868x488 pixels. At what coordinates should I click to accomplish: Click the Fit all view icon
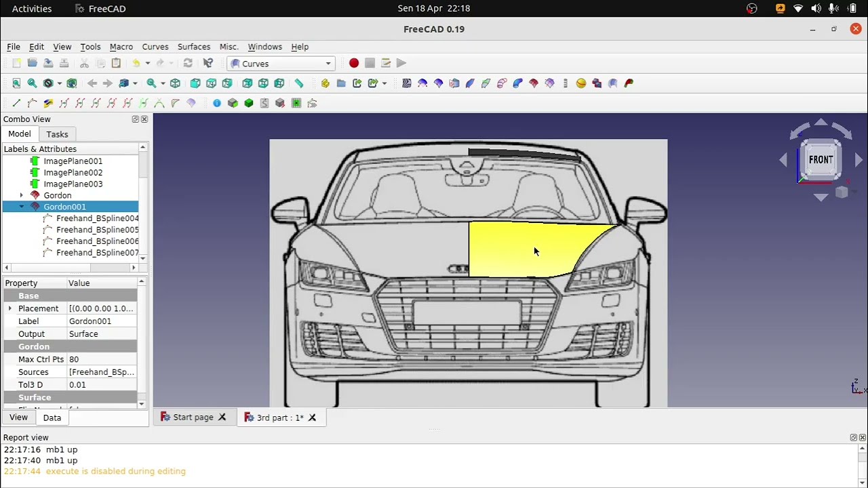point(16,83)
